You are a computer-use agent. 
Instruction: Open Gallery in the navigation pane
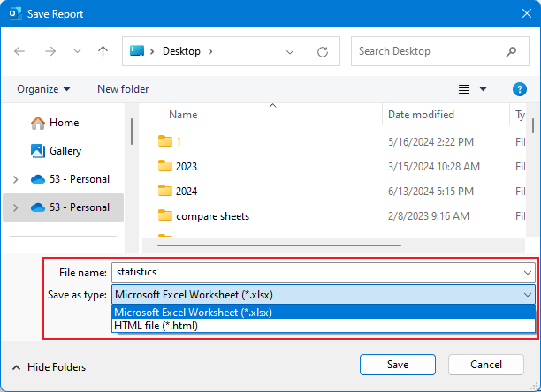tap(65, 151)
